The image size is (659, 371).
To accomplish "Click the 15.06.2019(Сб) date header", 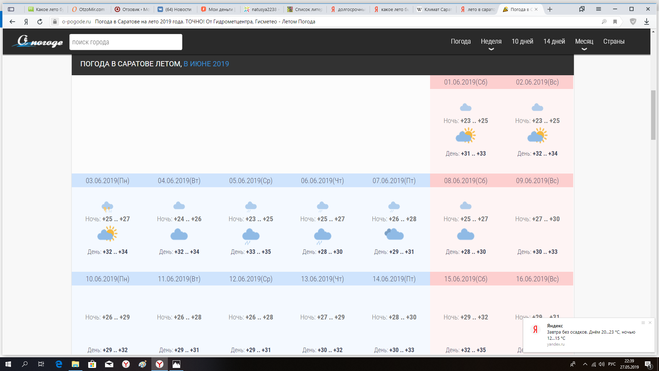I will (466, 279).
